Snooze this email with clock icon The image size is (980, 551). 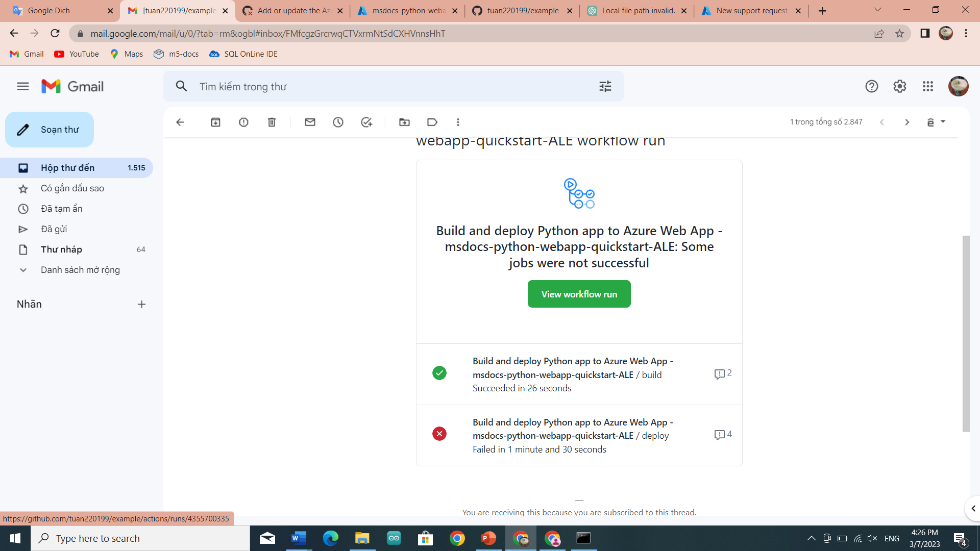coord(338,122)
